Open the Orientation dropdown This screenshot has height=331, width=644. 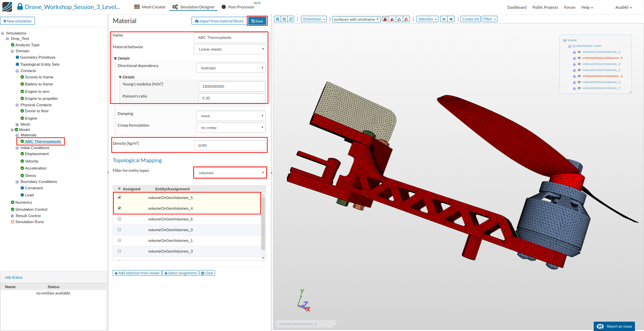click(x=314, y=19)
